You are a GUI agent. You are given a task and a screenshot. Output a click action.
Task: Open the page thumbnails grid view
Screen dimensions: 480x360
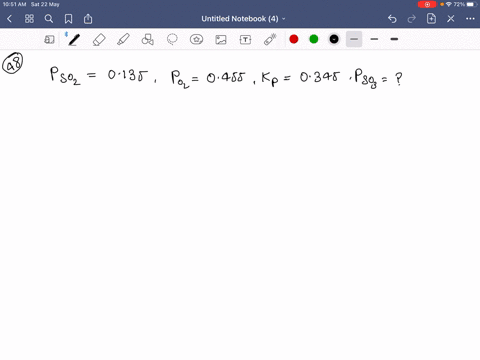coord(29,19)
